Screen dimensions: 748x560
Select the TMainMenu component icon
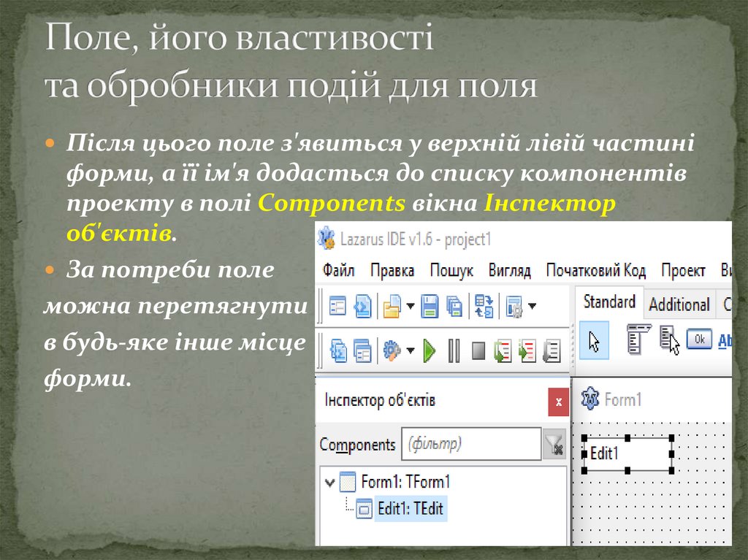[636, 340]
